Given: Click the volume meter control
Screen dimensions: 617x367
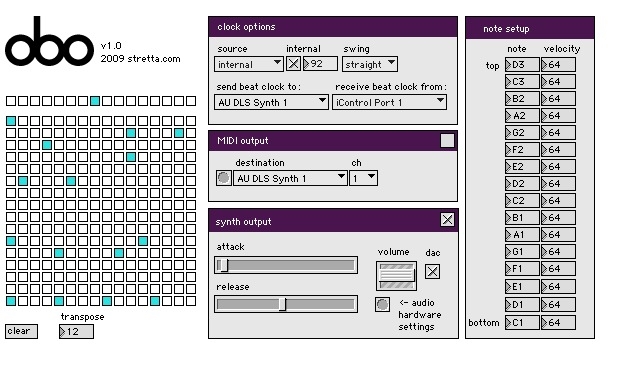Looking at the screenshot, I should (396, 276).
